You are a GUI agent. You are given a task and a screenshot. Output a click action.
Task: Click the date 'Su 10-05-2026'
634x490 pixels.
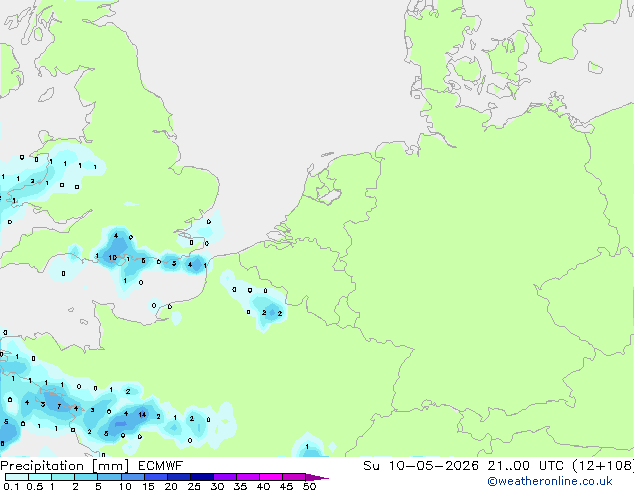point(421,466)
